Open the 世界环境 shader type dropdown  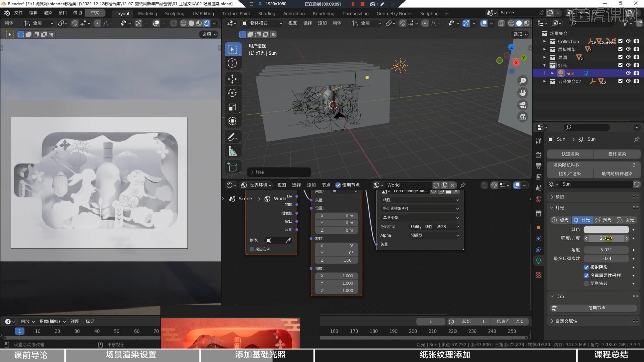256,185
